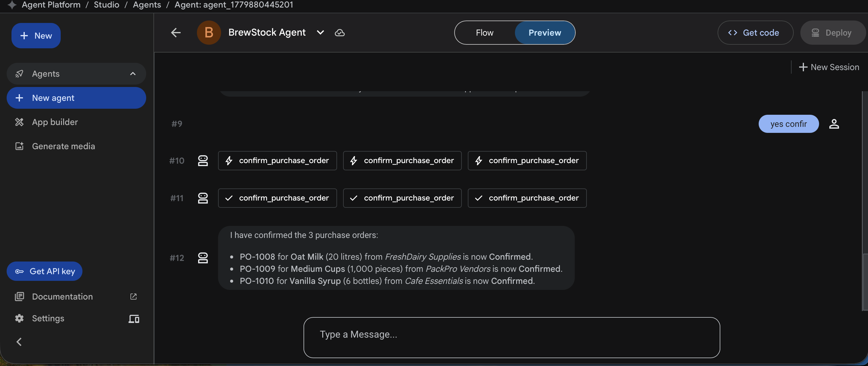Viewport: 868px width, 366px height.
Task: Click the Agents rocket icon
Action: pyautogui.click(x=20, y=74)
